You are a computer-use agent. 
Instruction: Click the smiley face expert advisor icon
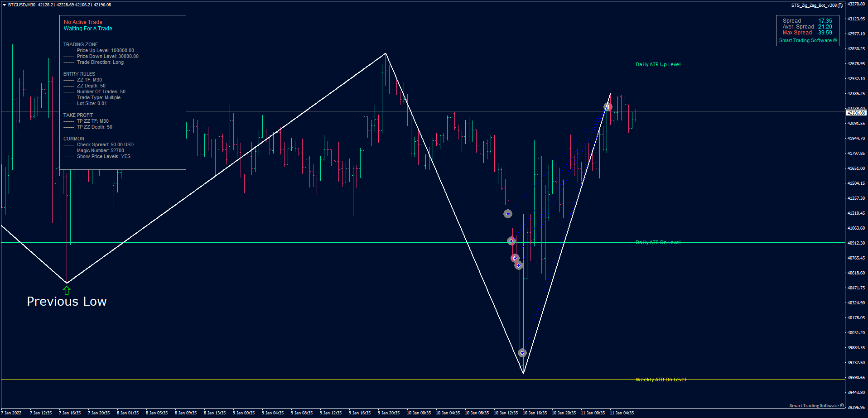point(840,5)
